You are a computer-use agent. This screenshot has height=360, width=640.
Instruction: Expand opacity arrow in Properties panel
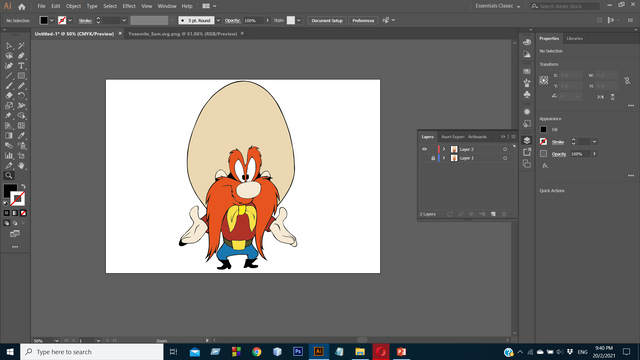pos(595,154)
